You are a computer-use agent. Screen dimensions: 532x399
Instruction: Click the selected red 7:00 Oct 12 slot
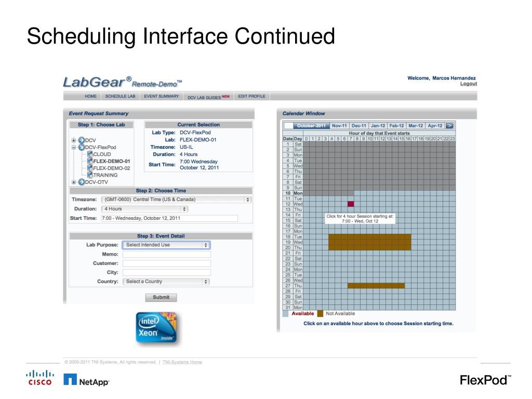[x=351, y=204]
